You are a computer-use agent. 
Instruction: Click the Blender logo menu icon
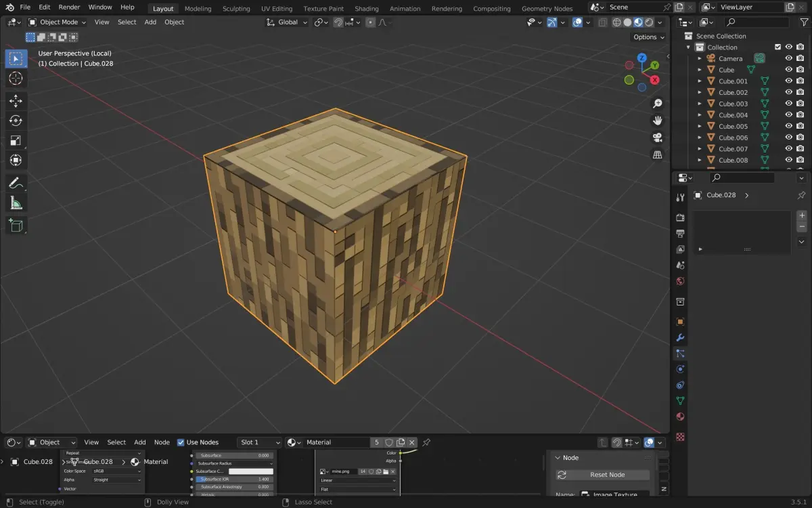(10, 7)
